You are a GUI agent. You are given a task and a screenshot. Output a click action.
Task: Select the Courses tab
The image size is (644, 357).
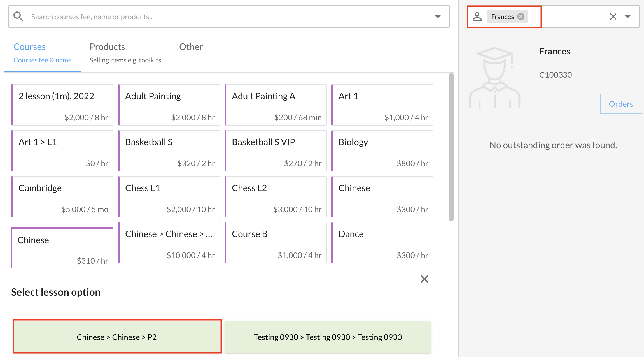tap(43, 53)
